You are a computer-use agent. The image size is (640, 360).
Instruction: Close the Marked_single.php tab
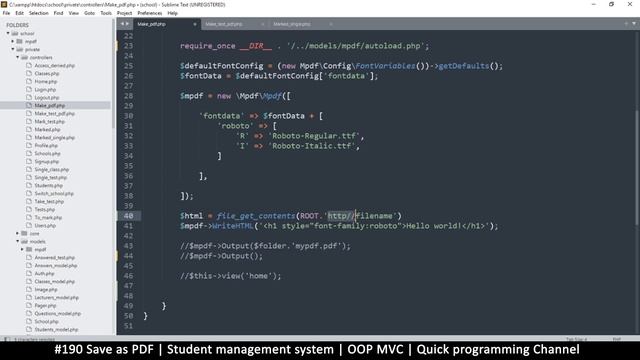point(331,24)
